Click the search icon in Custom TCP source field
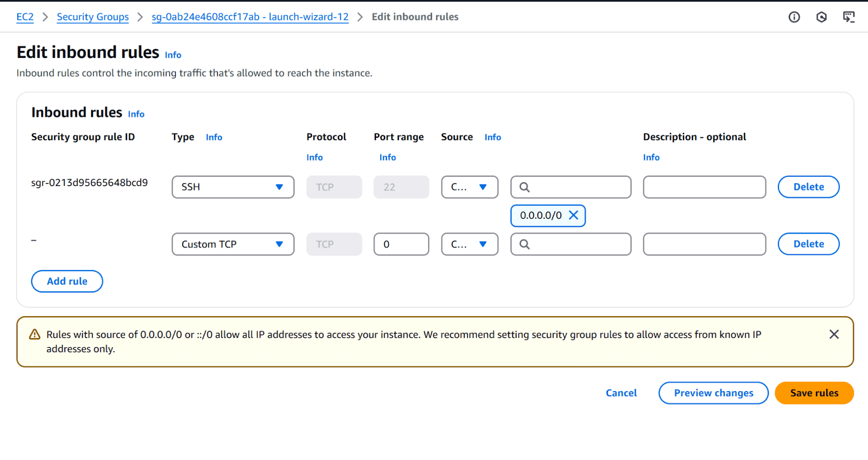This screenshot has width=868, height=460. click(525, 244)
